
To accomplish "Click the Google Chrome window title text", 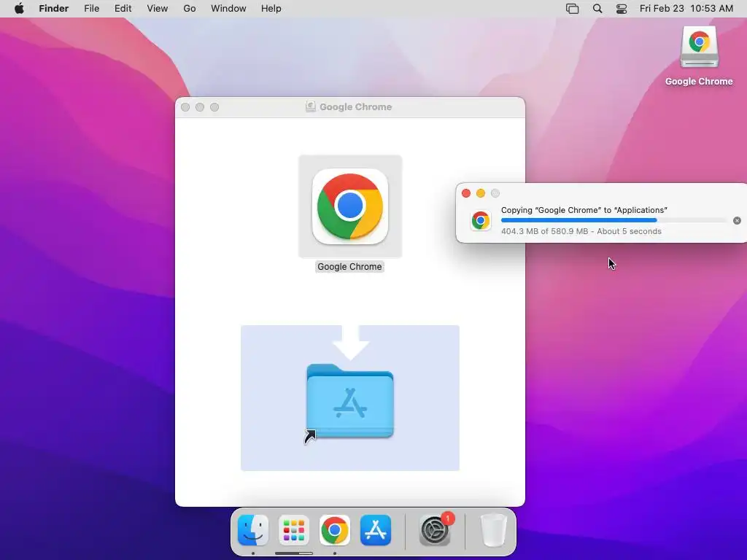I will click(356, 106).
